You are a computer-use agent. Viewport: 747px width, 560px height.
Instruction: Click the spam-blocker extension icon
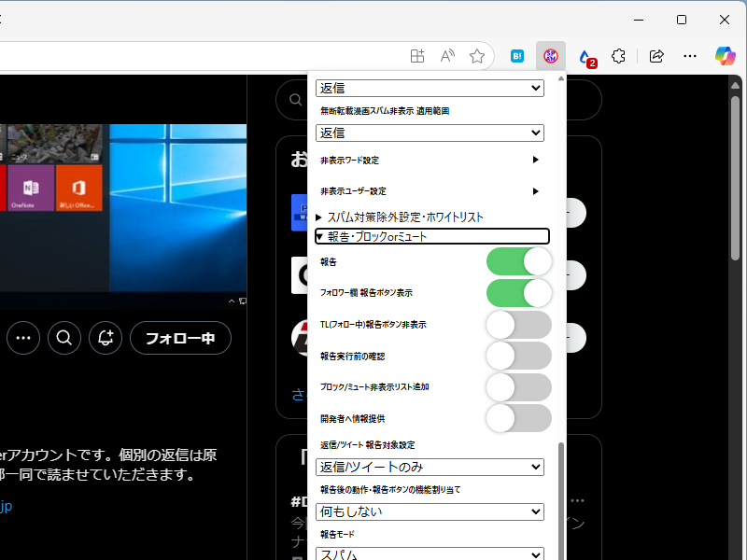pyautogui.click(x=551, y=56)
